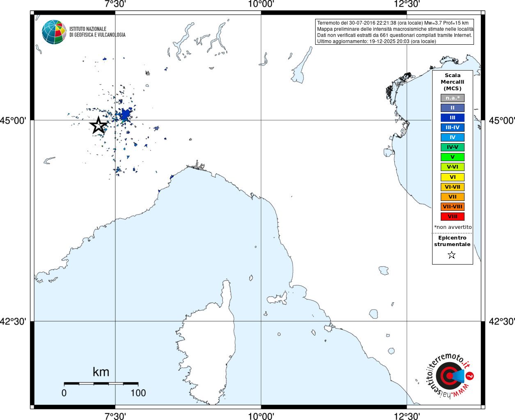Click the Scala Mercalli (MCS) legend title
515x420 pixels.
pos(453,82)
